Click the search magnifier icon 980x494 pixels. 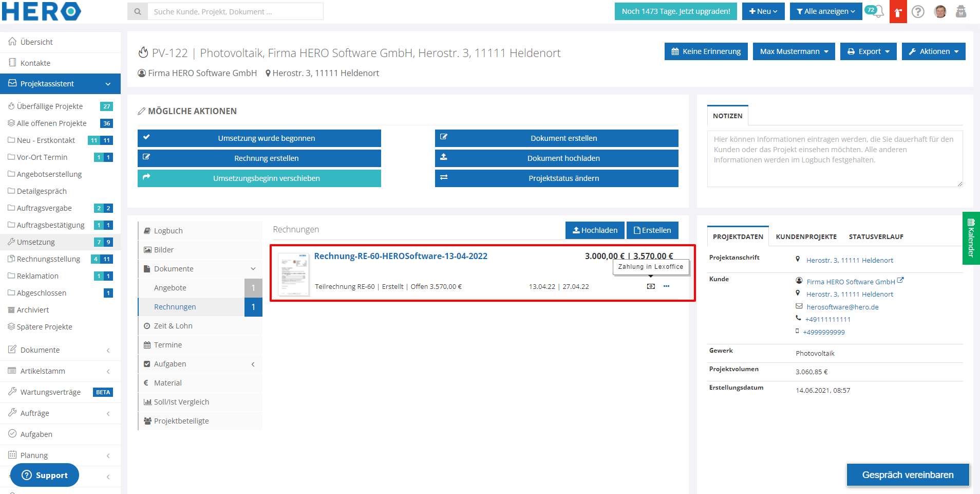[x=138, y=11]
